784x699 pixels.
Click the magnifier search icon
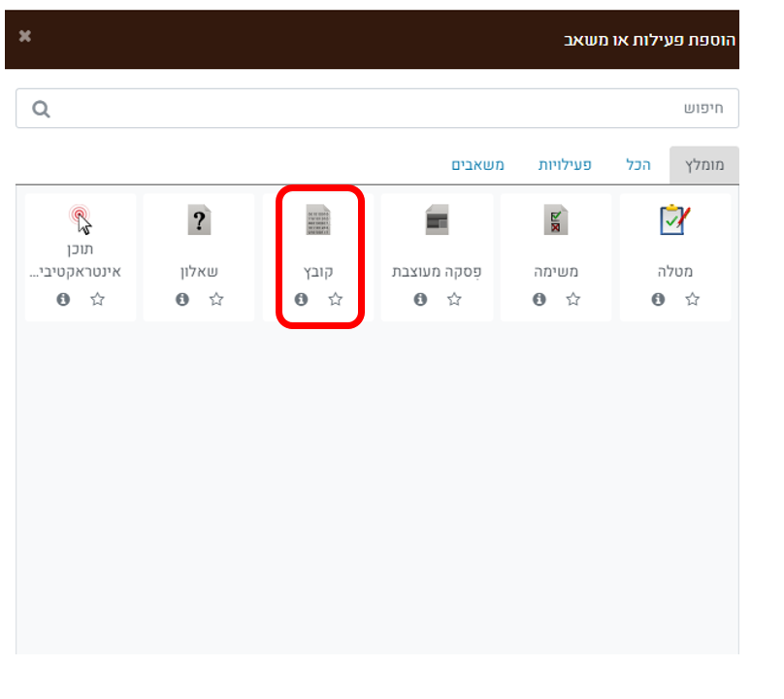coord(41,109)
